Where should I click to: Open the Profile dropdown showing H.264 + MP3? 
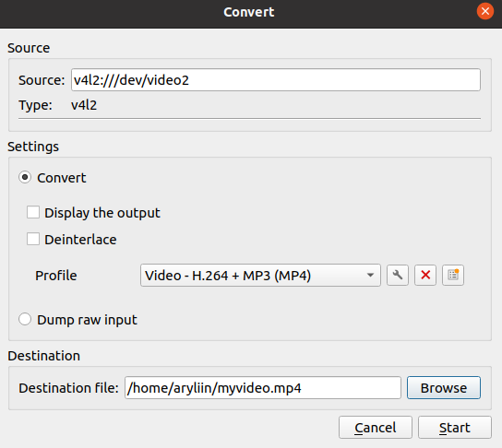(x=260, y=275)
